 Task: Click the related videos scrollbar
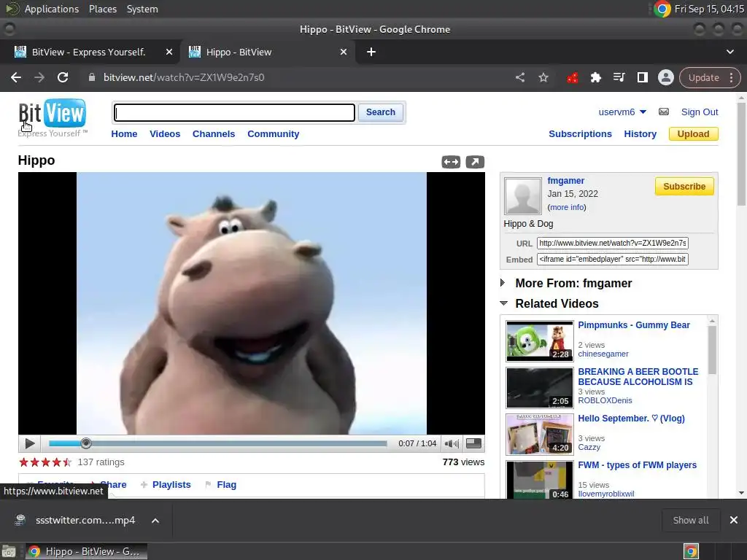[712, 351]
